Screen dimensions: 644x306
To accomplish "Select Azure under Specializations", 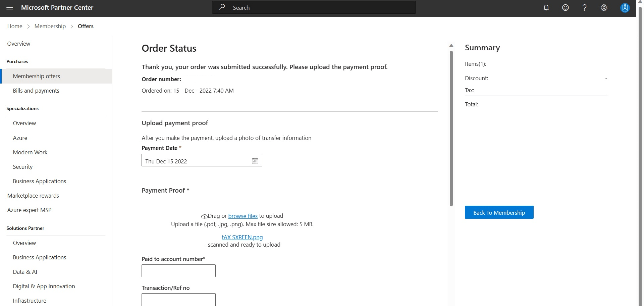I will [20, 138].
